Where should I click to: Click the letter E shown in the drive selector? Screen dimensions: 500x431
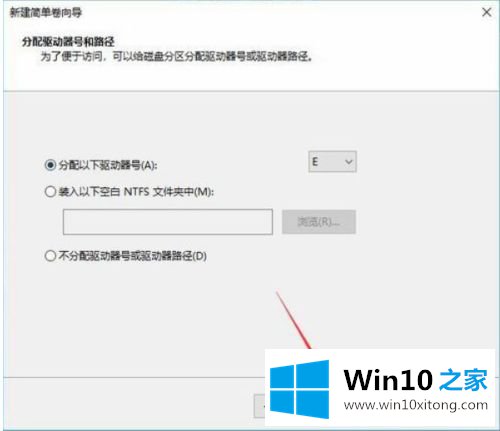[x=315, y=162]
